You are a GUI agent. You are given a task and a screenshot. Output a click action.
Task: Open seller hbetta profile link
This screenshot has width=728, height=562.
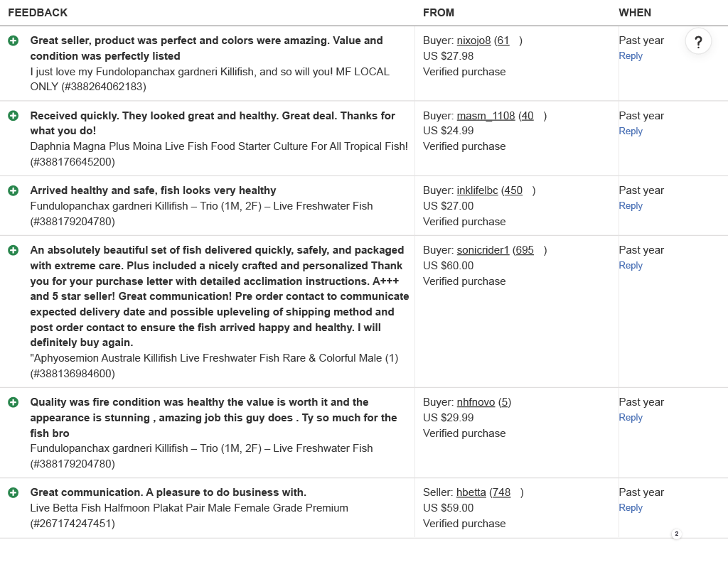[471, 492]
